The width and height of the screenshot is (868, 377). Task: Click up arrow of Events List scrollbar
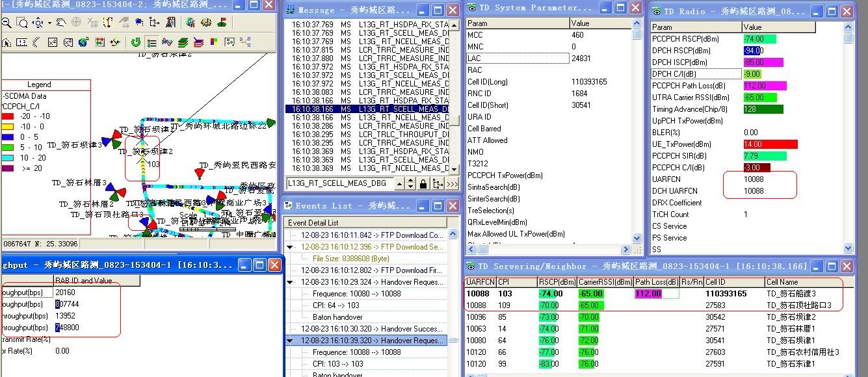453,233
